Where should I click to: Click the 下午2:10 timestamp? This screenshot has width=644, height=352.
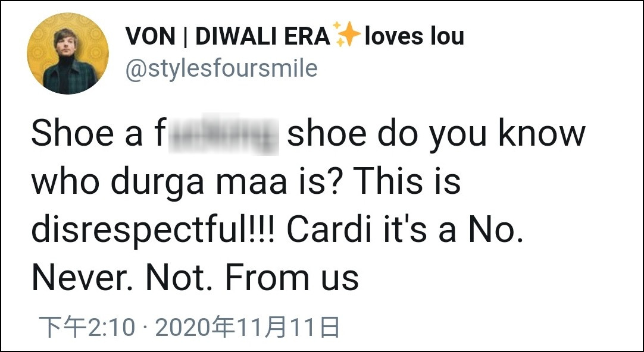coord(87,328)
